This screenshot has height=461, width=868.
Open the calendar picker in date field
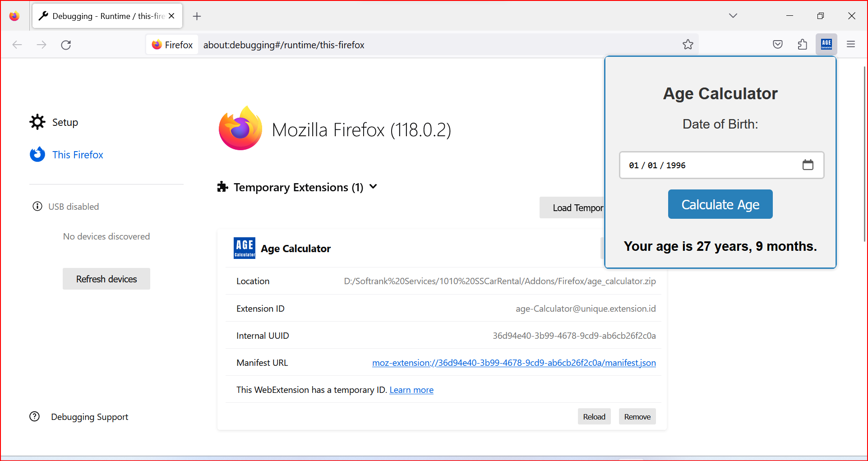coord(808,165)
